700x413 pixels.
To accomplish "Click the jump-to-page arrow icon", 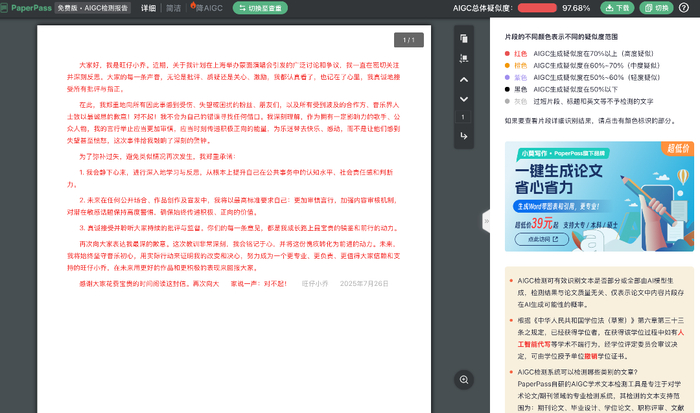I will 464,136.
